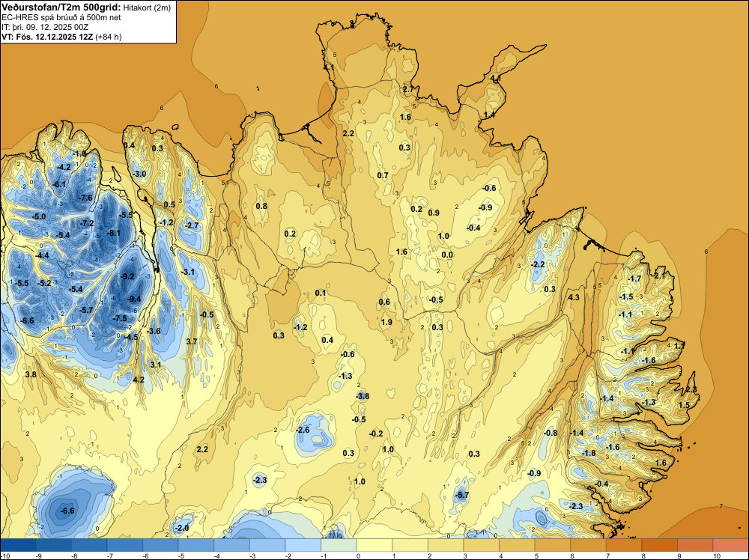Click the legend swatch between 9 and 10
Image resolution: width=749 pixels, height=560 pixels.
[695, 545]
